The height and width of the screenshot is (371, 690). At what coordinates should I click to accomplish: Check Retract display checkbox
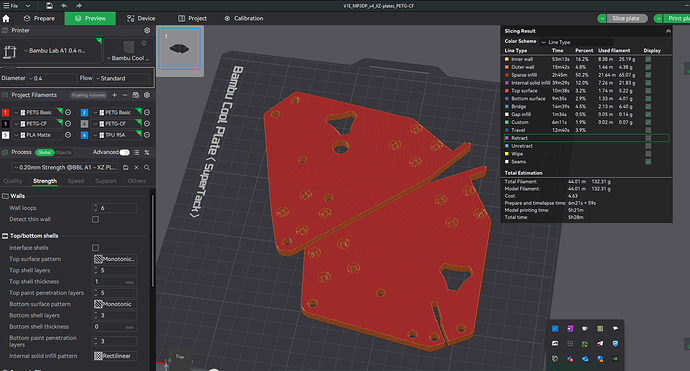648,138
